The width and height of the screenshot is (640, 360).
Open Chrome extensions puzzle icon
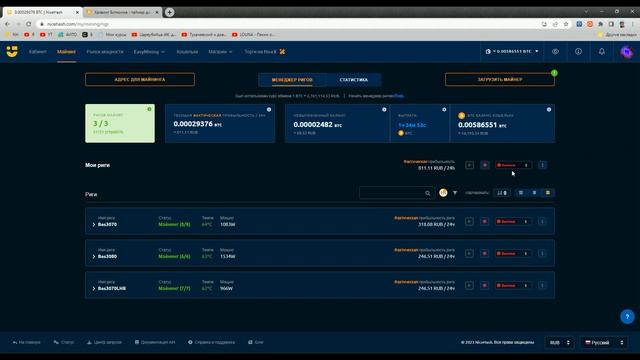click(600, 24)
